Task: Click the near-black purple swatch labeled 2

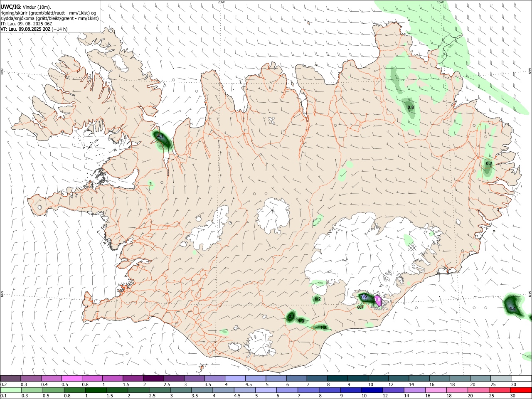Action: pos(153,378)
